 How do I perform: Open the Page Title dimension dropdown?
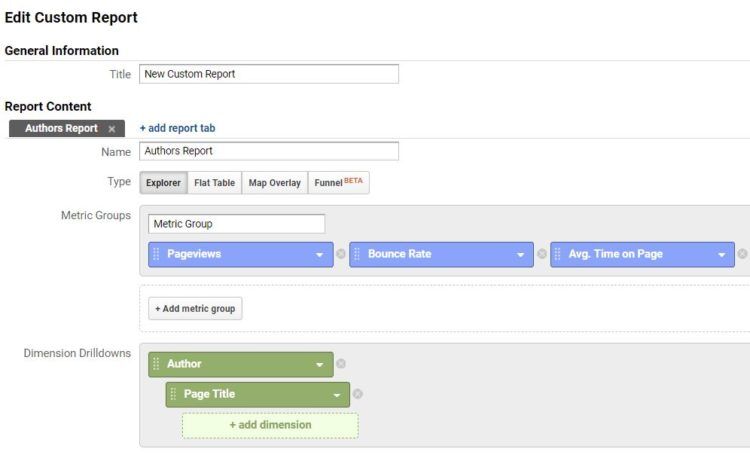pos(337,395)
